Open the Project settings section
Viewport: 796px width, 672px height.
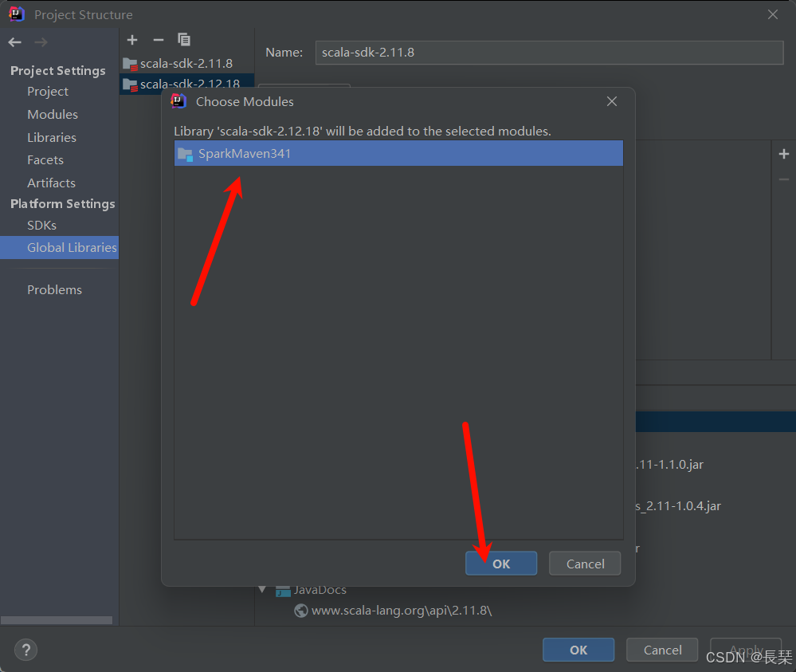pyautogui.click(x=48, y=92)
